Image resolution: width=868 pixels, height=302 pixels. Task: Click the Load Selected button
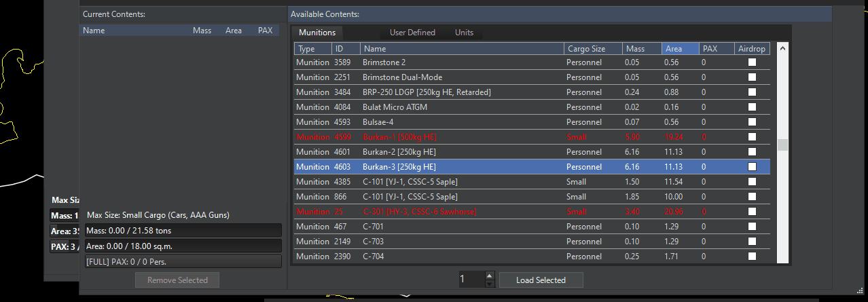coord(541,280)
